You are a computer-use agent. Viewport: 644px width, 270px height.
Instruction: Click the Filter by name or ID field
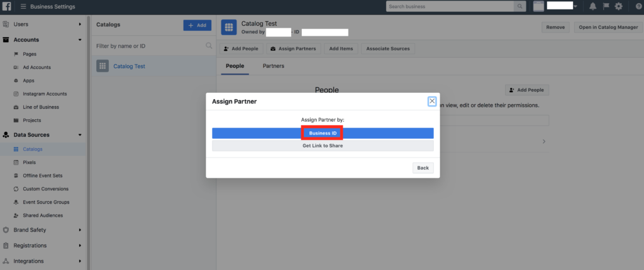pos(148,46)
